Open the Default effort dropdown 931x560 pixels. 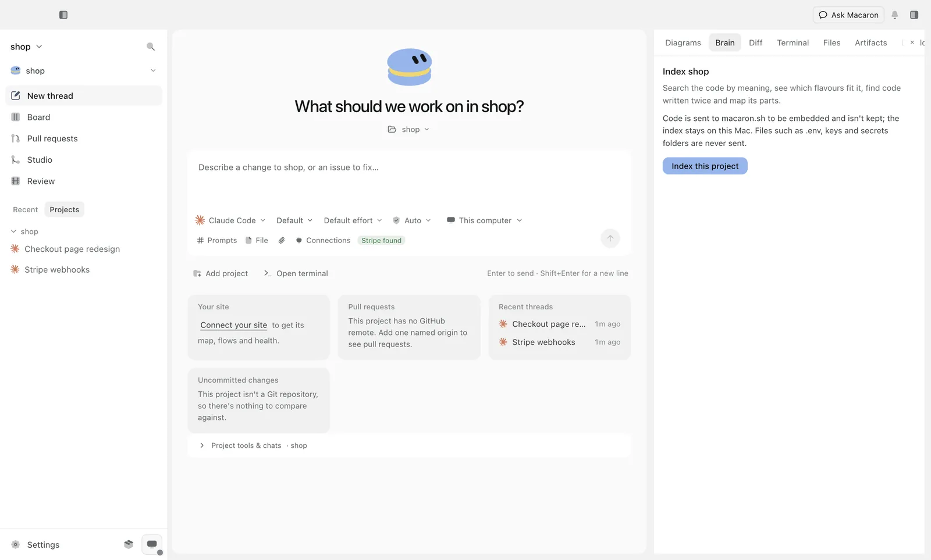tap(353, 220)
